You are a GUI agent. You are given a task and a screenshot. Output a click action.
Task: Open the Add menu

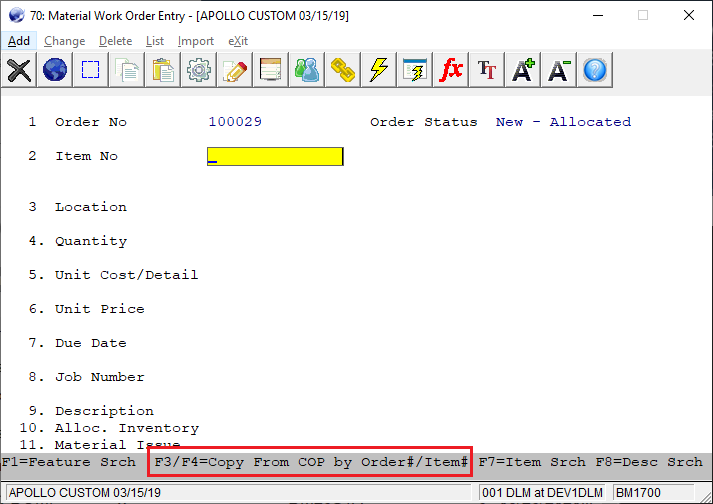click(x=19, y=41)
